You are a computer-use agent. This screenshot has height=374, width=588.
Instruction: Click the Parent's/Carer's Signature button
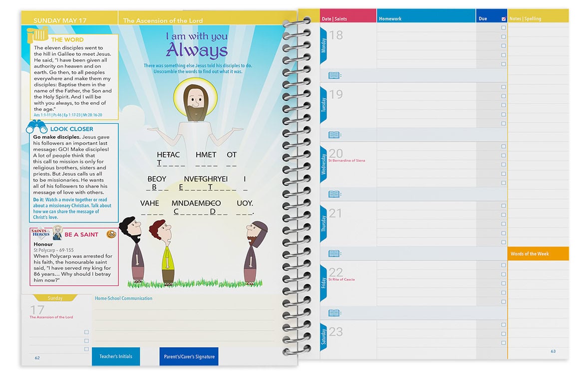tap(188, 356)
